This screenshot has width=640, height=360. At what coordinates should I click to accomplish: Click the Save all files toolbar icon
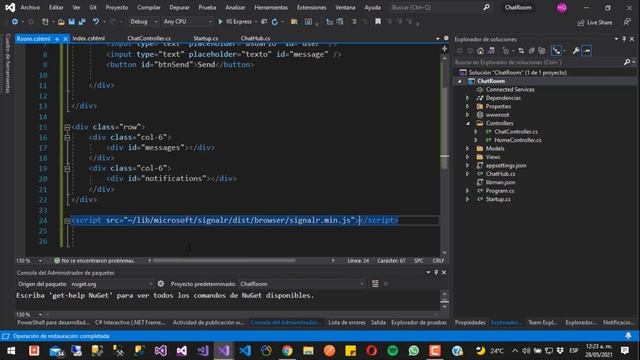tap(82, 22)
